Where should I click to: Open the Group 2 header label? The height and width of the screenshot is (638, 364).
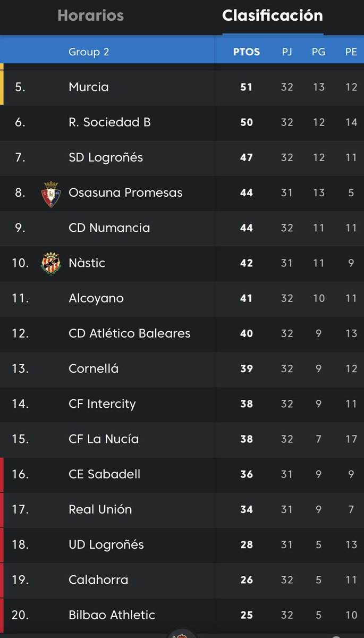click(89, 52)
